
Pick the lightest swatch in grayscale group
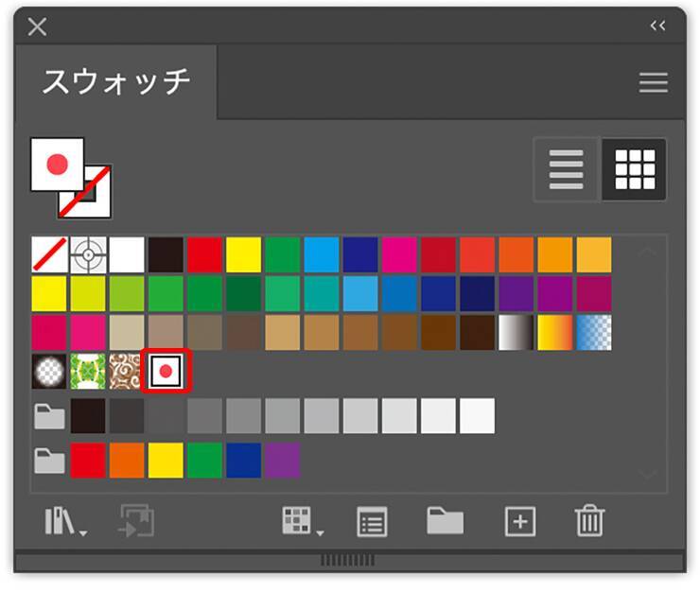coord(478,416)
